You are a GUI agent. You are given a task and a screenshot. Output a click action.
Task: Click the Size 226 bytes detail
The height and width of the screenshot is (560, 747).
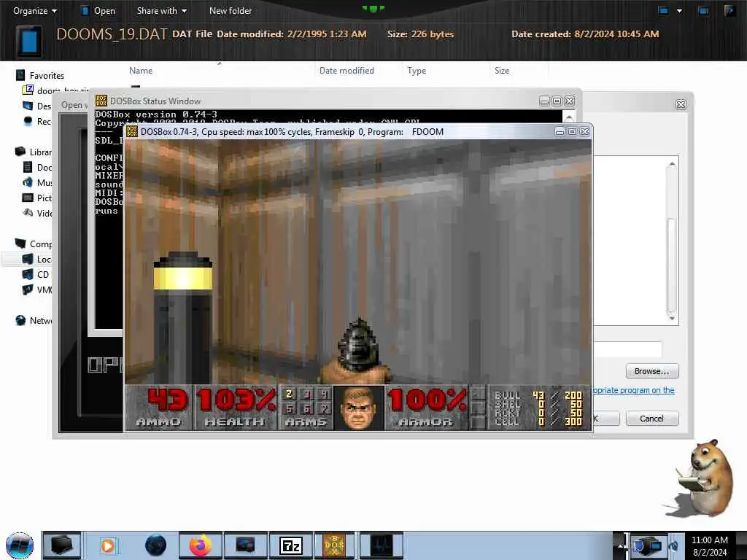(420, 34)
